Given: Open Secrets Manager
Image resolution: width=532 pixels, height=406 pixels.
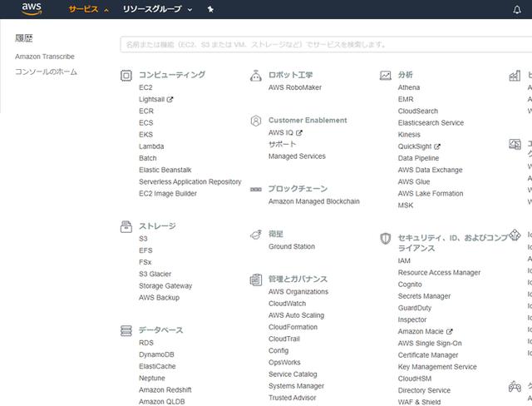Looking at the screenshot, I should click(x=424, y=296).
